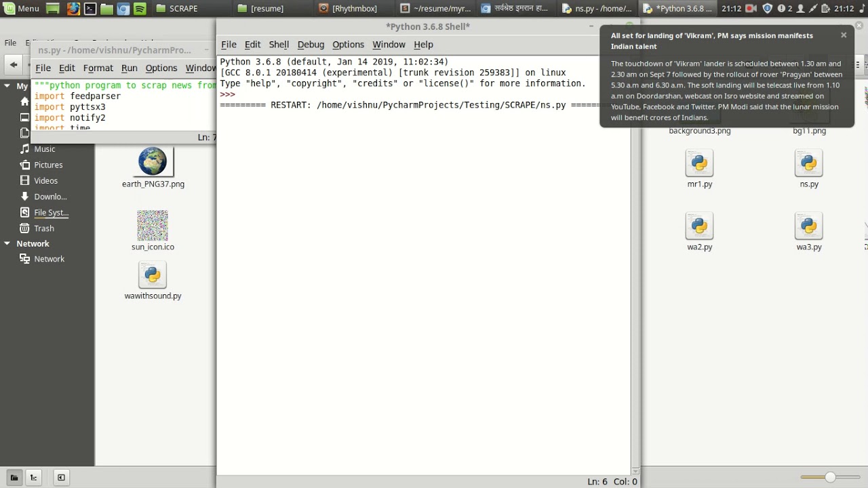
Task: Open the battery power tray icon
Action: click(825, 8)
